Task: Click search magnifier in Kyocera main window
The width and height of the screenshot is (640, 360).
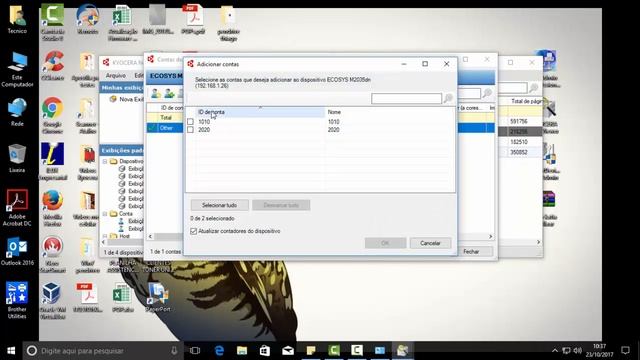Action: [533, 87]
